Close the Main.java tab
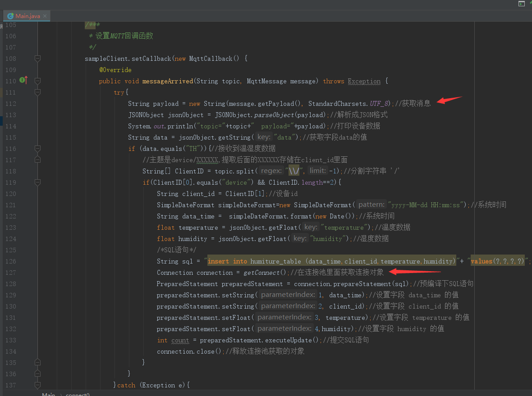The height and width of the screenshot is (396, 532). pyautogui.click(x=45, y=16)
